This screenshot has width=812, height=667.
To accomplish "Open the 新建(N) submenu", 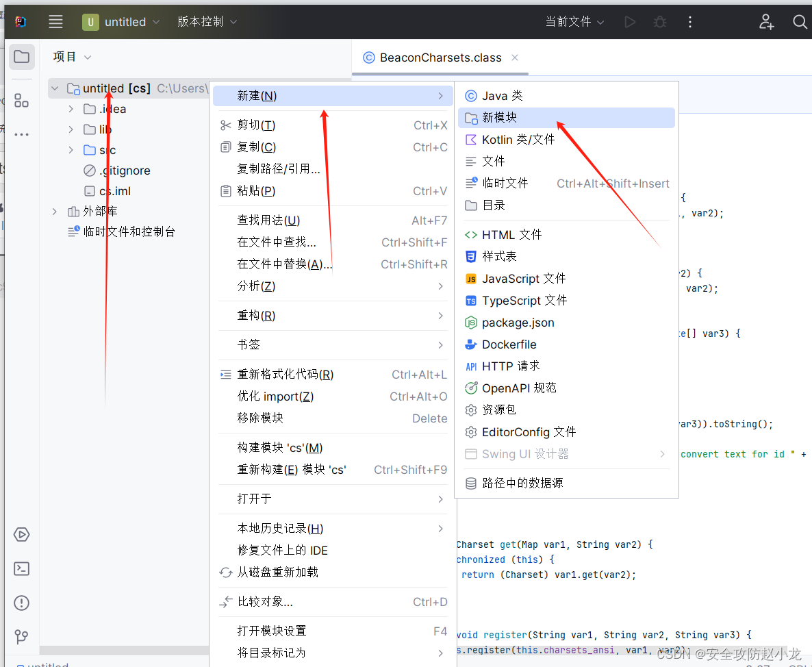I will [x=333, y=96].
